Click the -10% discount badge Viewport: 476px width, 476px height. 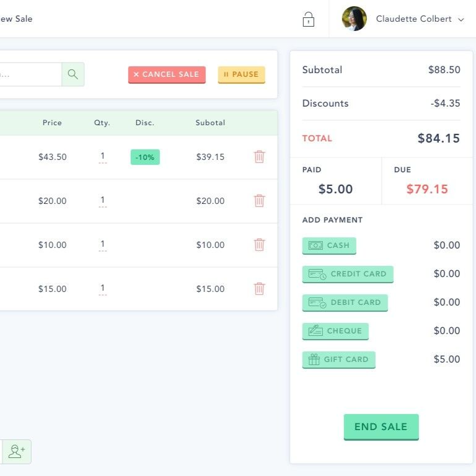[x=145, y=157]
